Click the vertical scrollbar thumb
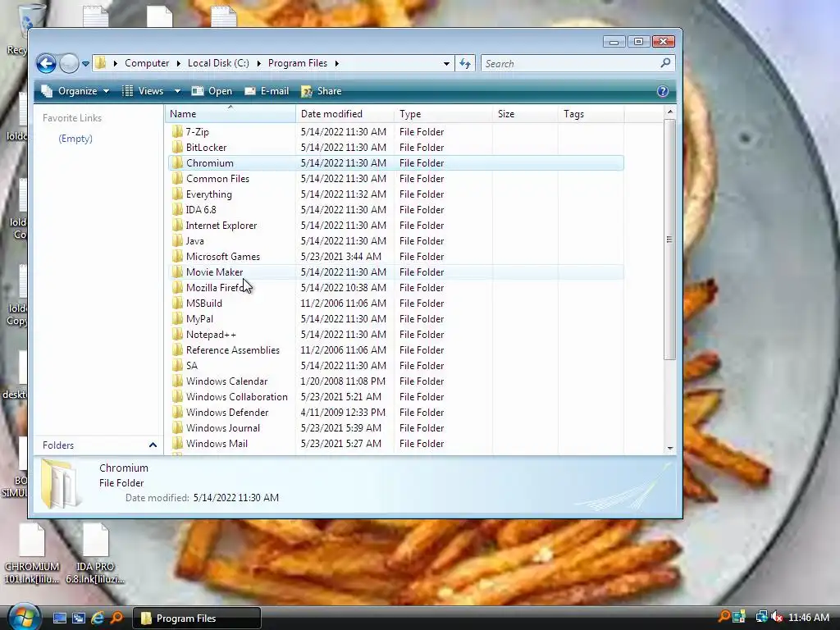 [x=669, y=239]
